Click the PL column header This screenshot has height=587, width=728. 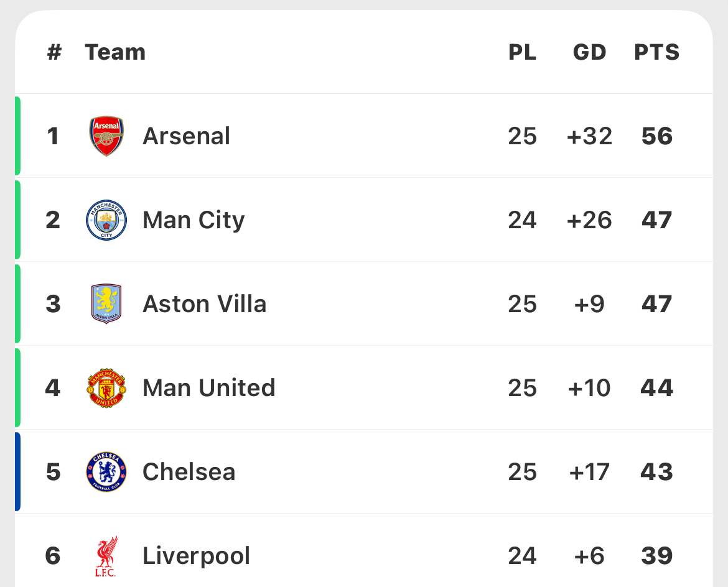pos(522,52)
